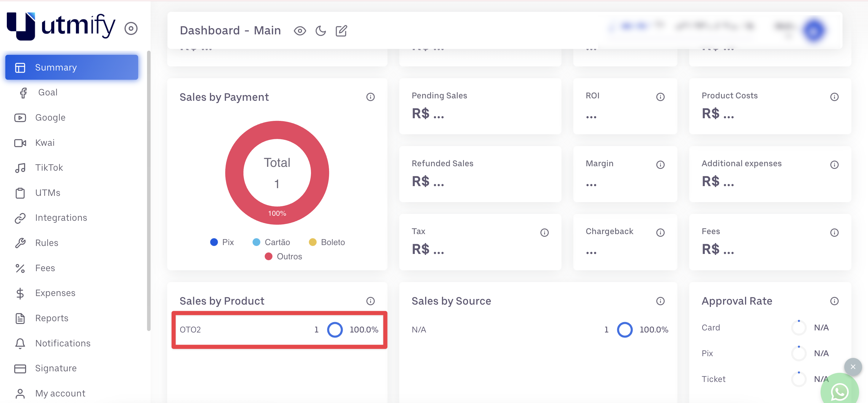
Task: Open the Goal sidebar item
Action: (x=47, y=92)
